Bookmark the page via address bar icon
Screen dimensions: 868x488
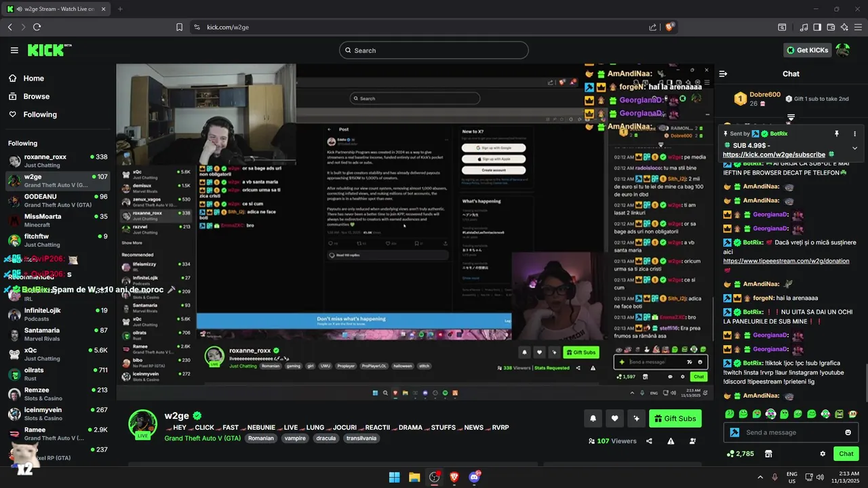click(179, 27)
